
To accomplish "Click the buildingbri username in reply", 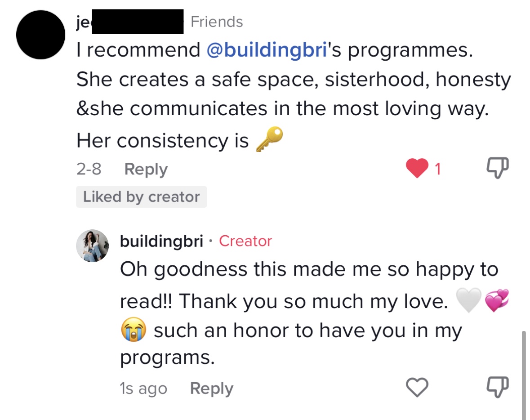I will [x=161, y=241].
